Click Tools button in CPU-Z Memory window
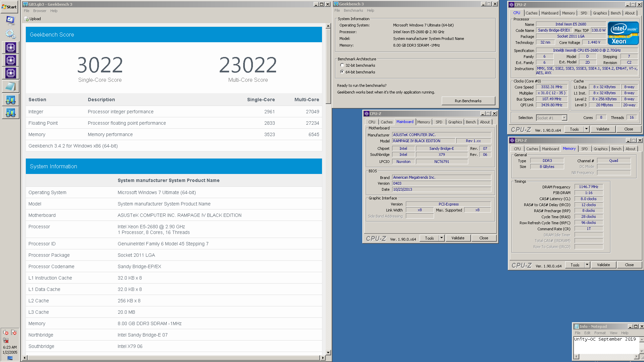 pyautogui.click(x=575, y=265)
